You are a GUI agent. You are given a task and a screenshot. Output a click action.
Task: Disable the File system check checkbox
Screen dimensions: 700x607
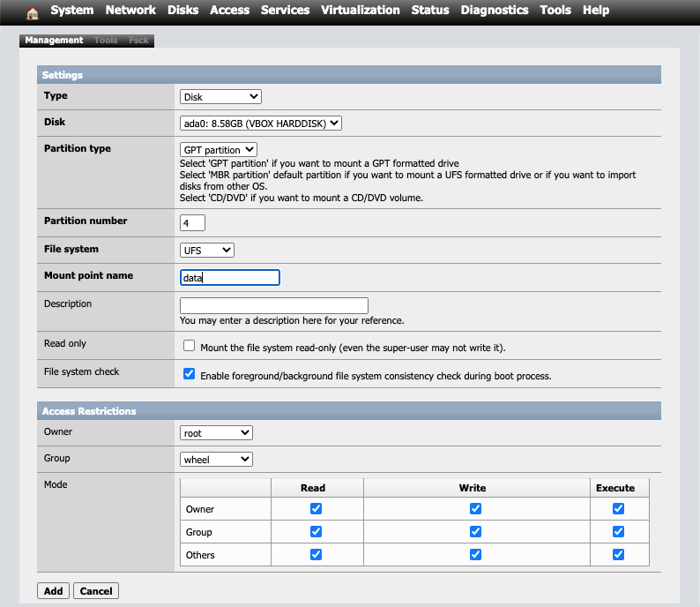[x=189, y=374]
